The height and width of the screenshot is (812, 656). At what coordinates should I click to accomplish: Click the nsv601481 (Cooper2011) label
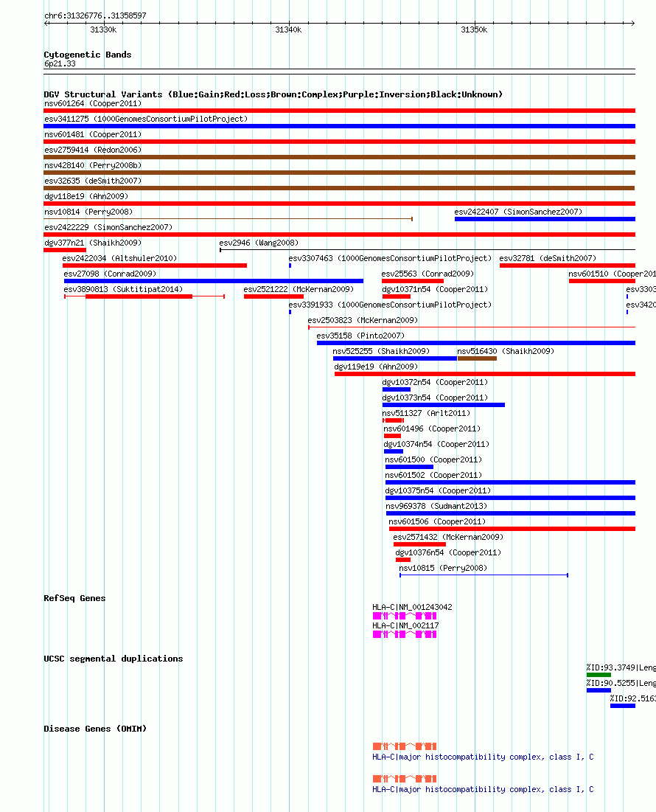tap(93, 135)
